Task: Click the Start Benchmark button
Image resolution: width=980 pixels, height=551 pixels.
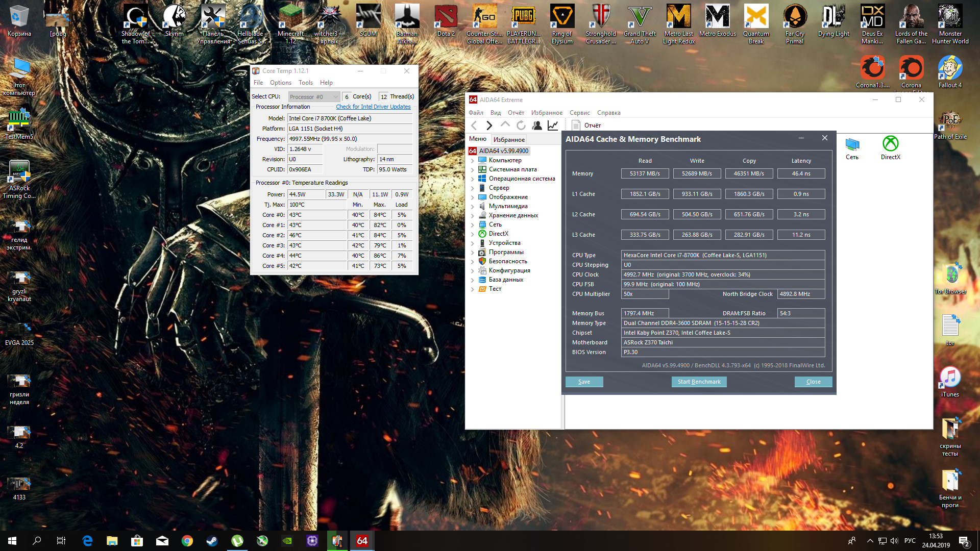Action: [699, 382]
